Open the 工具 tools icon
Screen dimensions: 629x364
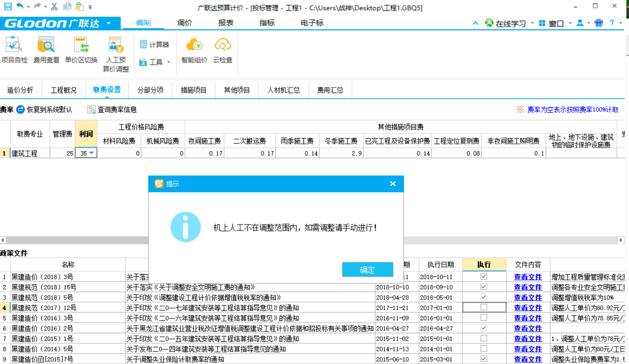coord(143,62)
